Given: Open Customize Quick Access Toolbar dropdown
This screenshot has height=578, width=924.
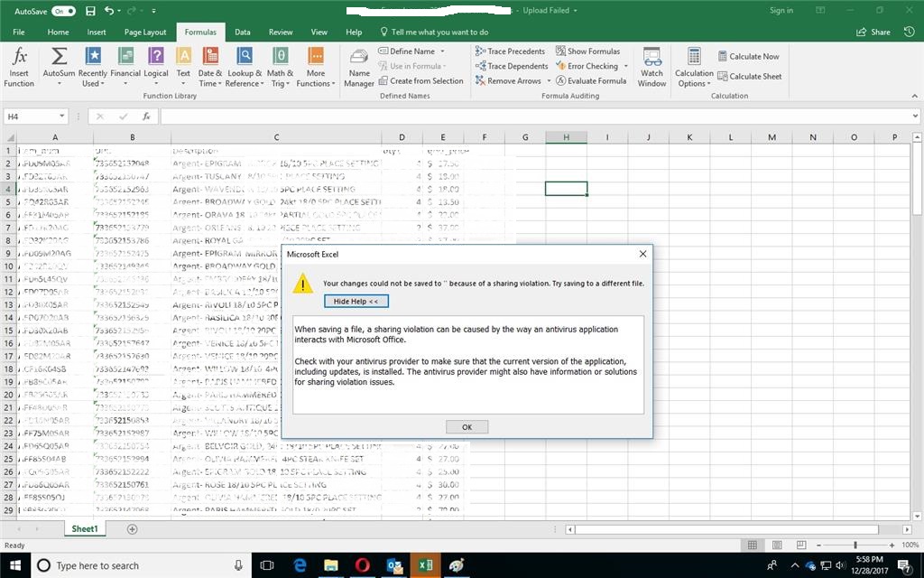Looking at the screenshot, I should pyautogui.click(x=153, y=11).
